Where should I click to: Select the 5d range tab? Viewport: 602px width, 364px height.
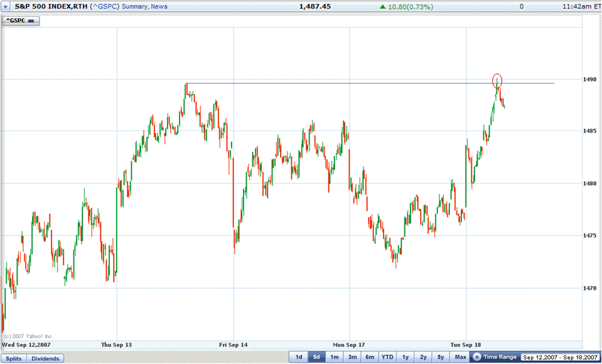point(316,357)
